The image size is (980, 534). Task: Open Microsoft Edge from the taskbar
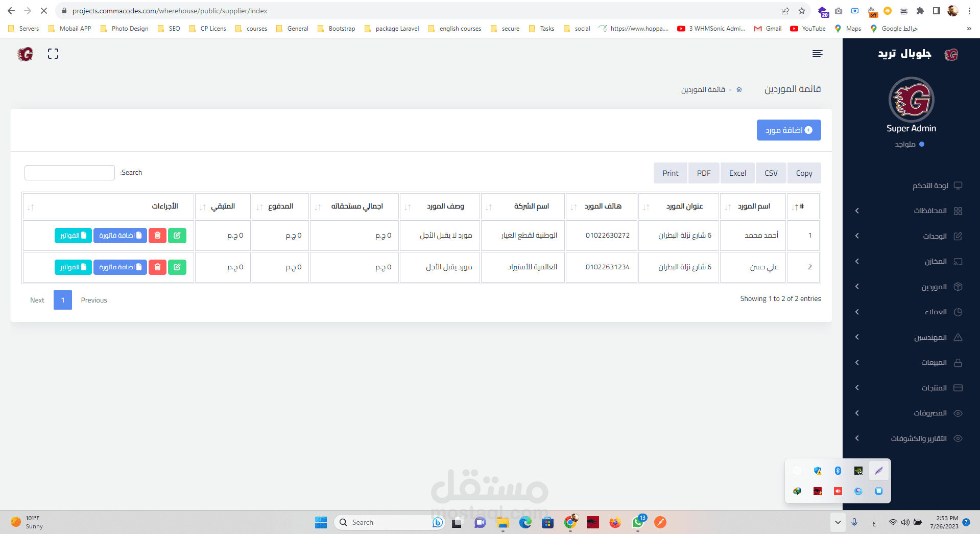[525, 522]
